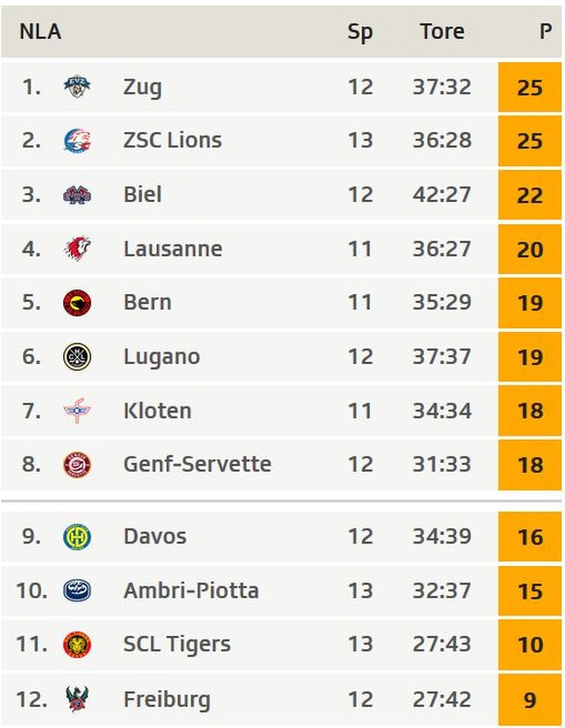The height and width of the screenshot is (728, 565).
Task: Click the Freiburg dragon logo
Action: click(77, 699)
